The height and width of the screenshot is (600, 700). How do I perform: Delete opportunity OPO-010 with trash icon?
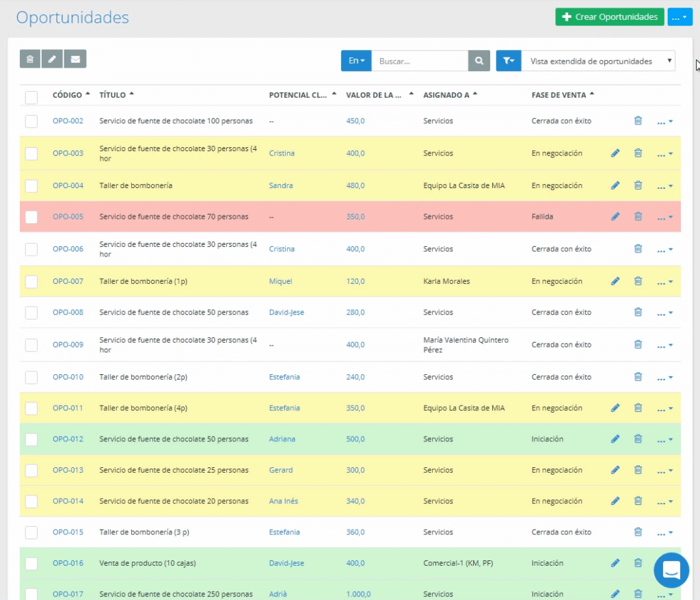click(638, 376)
